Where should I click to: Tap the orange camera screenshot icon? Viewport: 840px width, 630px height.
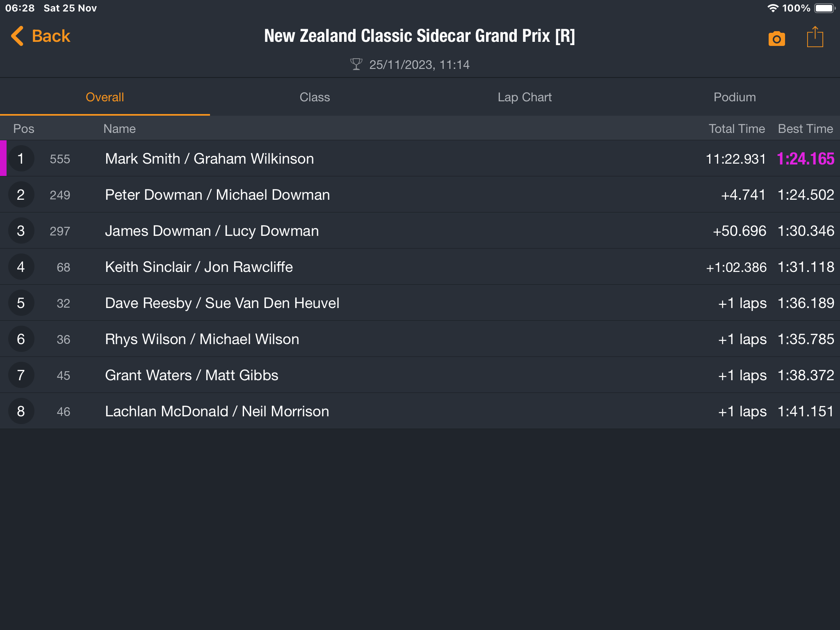tap(776, 39)
